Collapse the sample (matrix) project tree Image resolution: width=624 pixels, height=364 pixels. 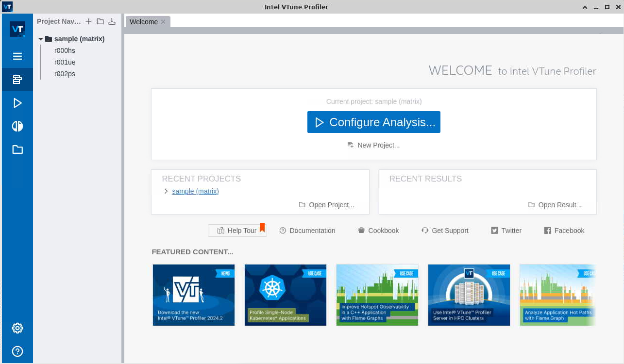click(x=41, y=39)
